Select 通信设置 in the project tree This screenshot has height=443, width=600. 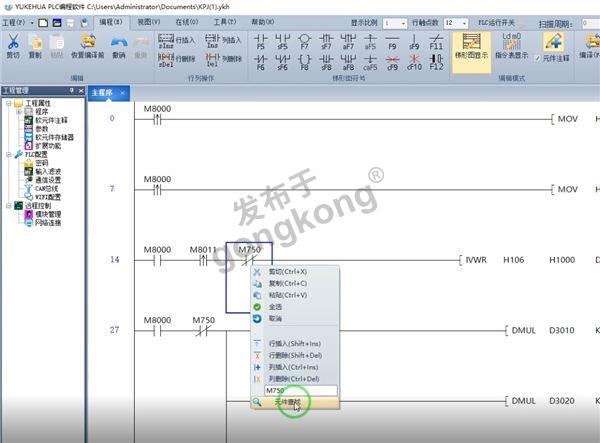51,179
